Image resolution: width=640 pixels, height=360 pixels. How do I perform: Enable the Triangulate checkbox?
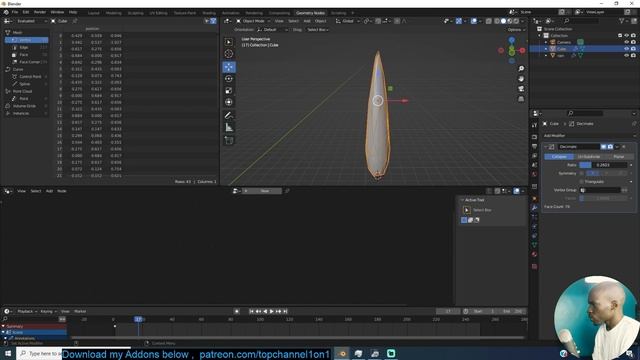(582, 182)
